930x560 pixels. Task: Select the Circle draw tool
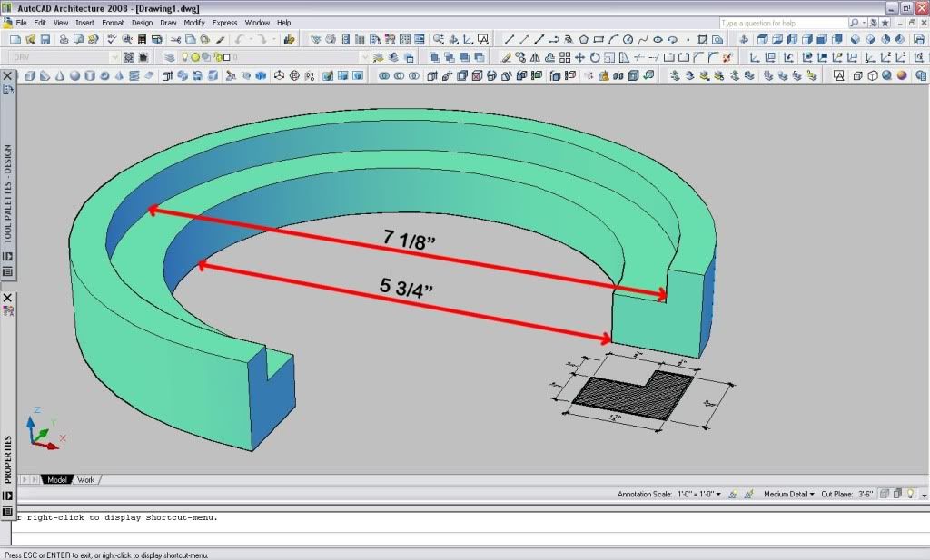click(629, 40)
